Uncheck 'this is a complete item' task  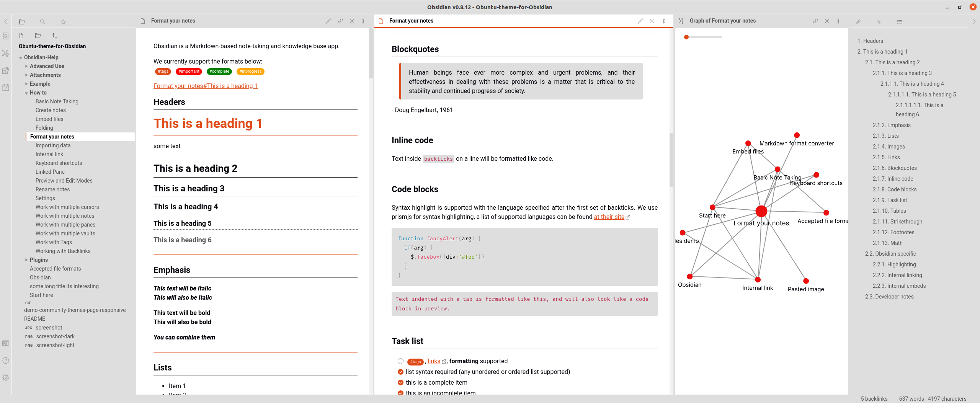[400, 382]
